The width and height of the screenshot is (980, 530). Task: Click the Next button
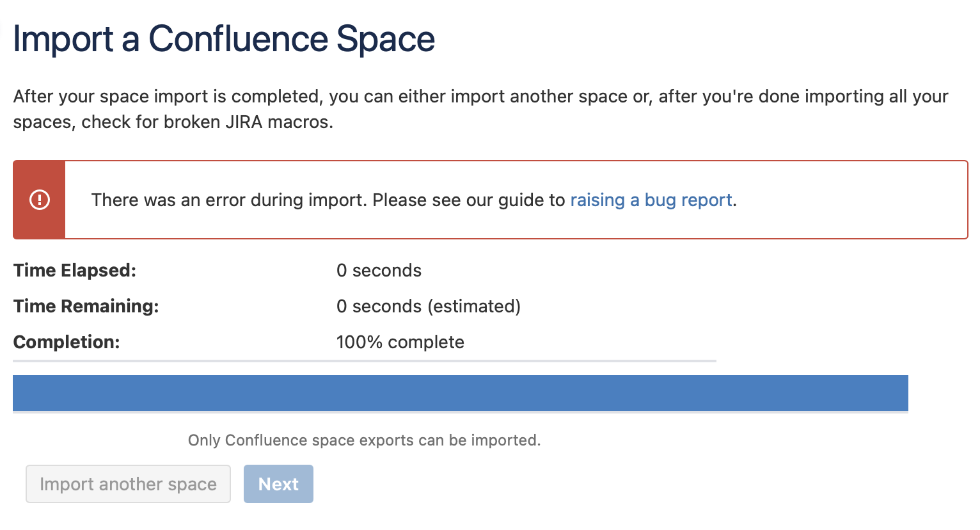pyautogui.click(x=278, y=484)
